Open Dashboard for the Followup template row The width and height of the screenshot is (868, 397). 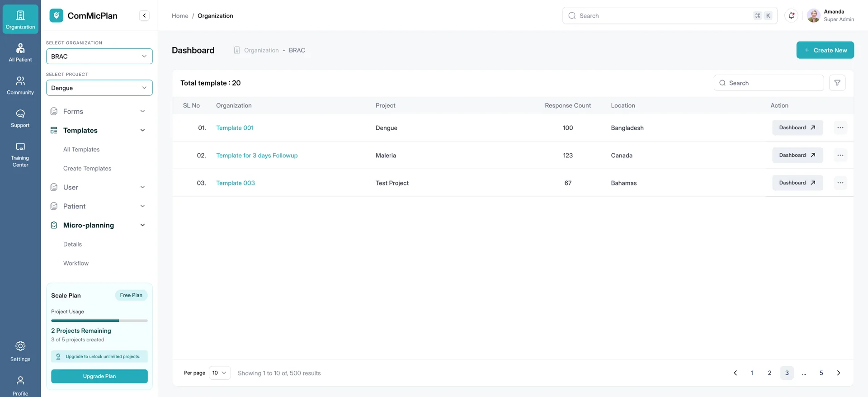[797, 155]
